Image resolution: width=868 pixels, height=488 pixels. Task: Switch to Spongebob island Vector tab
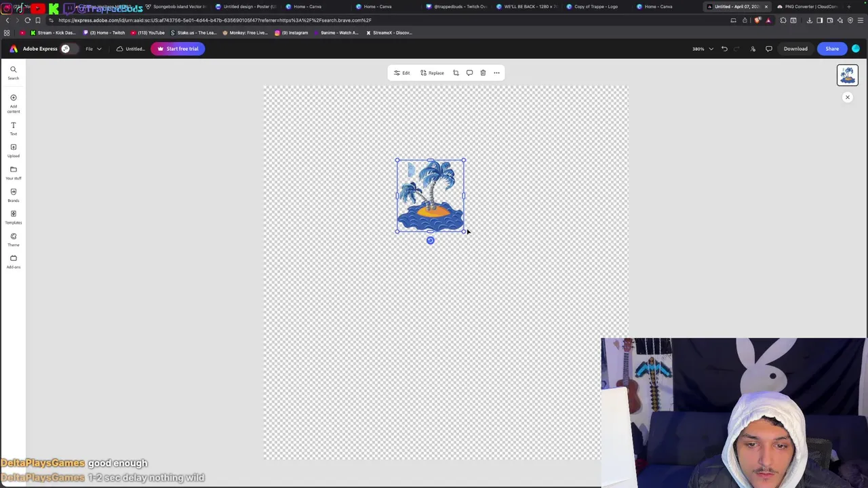pos(175,7)
